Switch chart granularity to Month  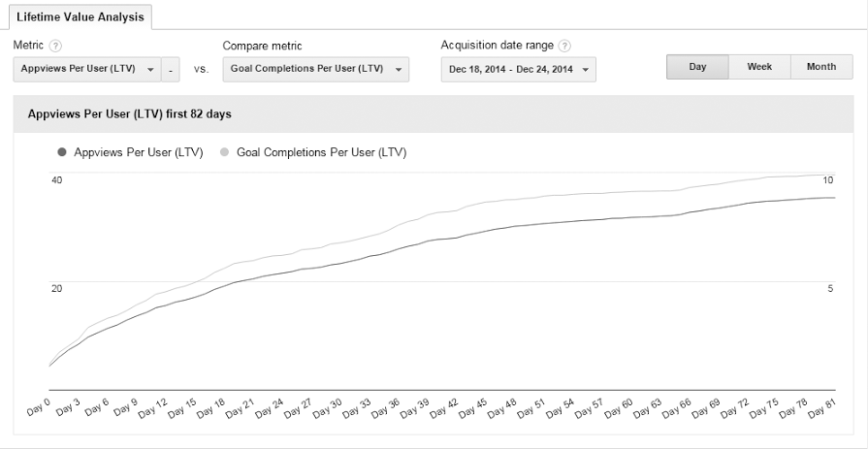[821, 67]
